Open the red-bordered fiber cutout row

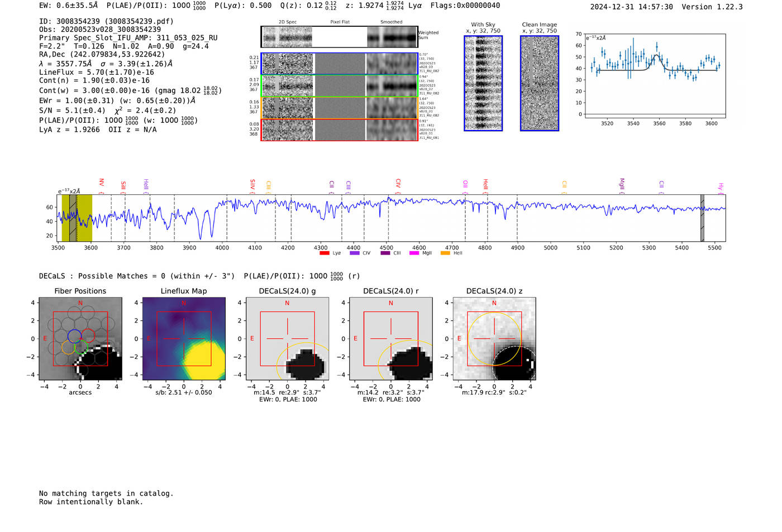pyautogui.click(x=339, y=130)
